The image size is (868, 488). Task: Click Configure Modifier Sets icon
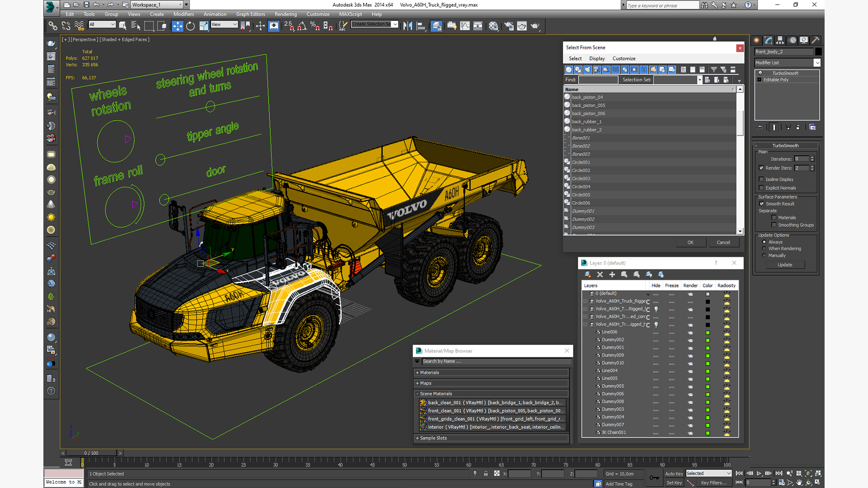tap(812, 127)
